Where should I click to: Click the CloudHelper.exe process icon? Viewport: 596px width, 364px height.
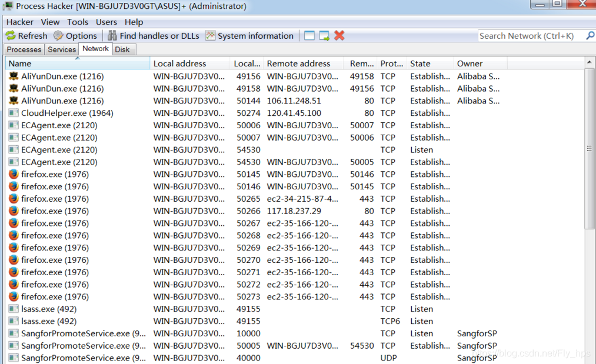14,113
